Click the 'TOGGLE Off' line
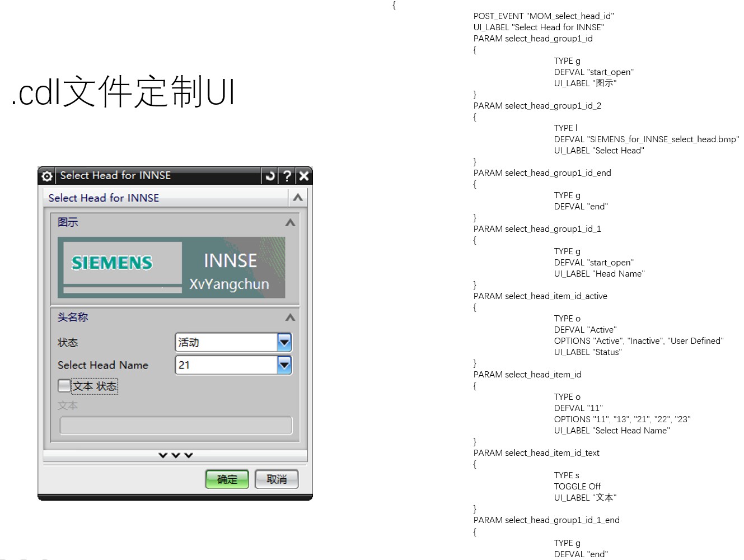Image resolution: width=744 pixels, height=560 pixels. click(577, 487)
